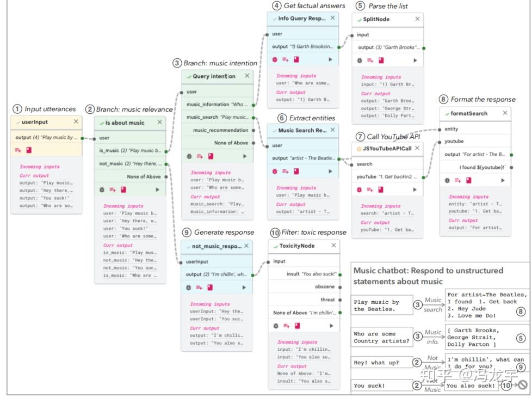The width and height of the screenshot is (532, 397).
Task: Click the red book icon in userInput node
Action: pos(29,150)
